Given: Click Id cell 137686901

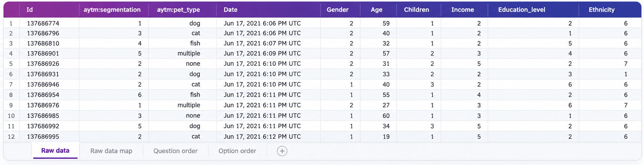Looking at the screenshot, I should (43, 54).
